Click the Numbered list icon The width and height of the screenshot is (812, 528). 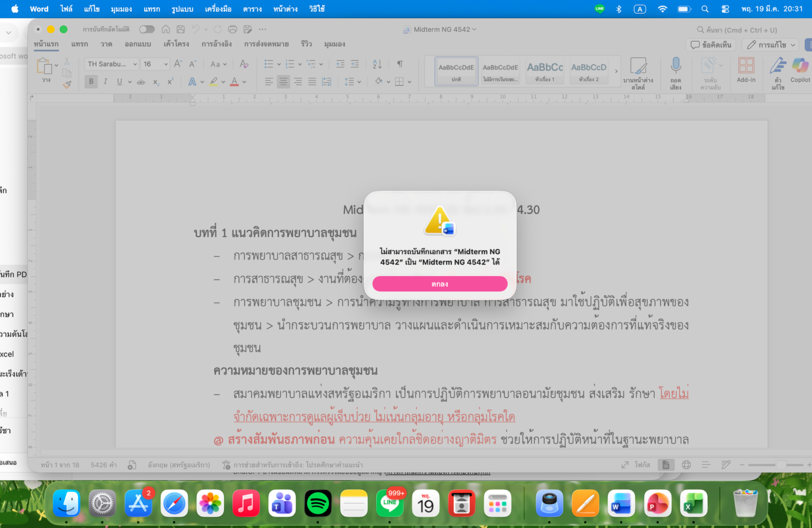(290, 64)
